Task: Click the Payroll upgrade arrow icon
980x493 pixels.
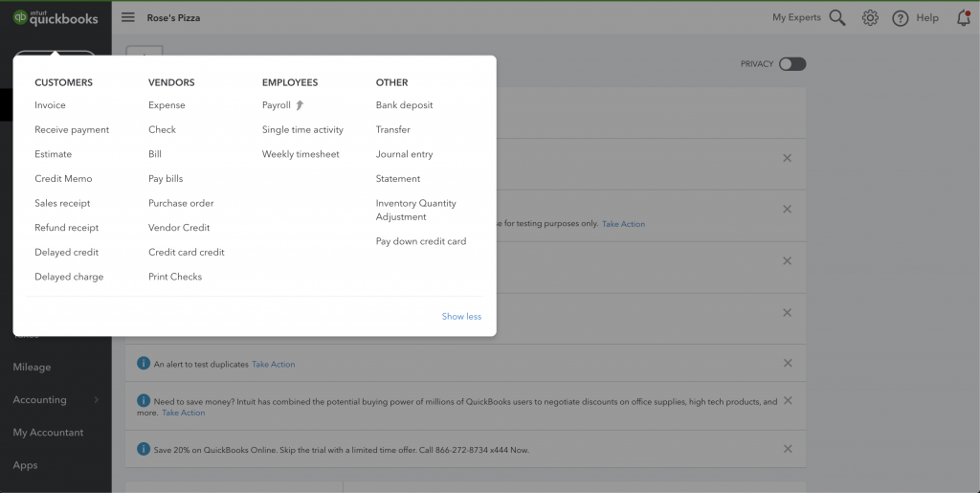Action: [300, 105]
